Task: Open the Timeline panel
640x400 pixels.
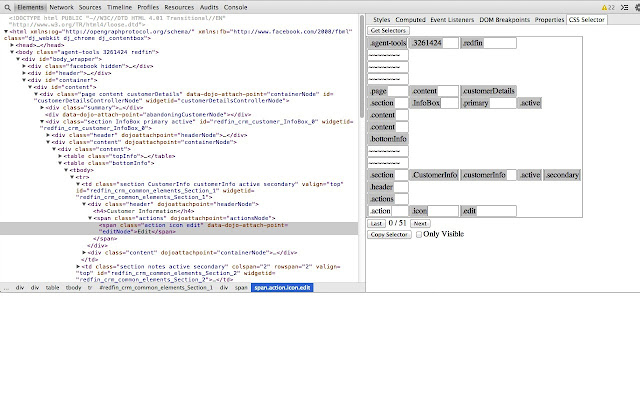Action: click(119, 7)
